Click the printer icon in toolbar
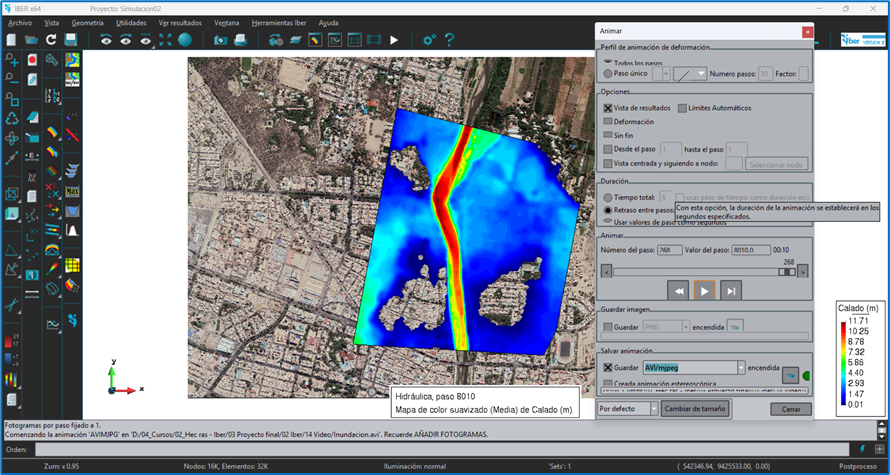The height and width of the screenshot is (475, 890). (240, 40)
